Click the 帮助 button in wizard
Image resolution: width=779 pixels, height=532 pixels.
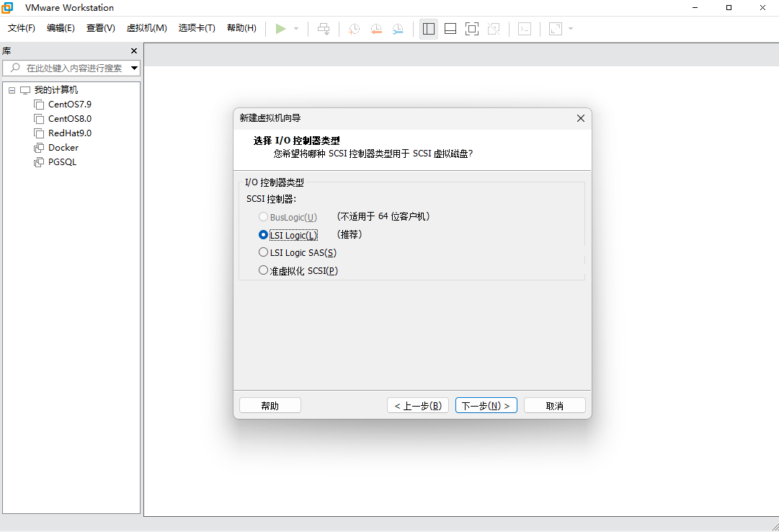pos(270,406)
